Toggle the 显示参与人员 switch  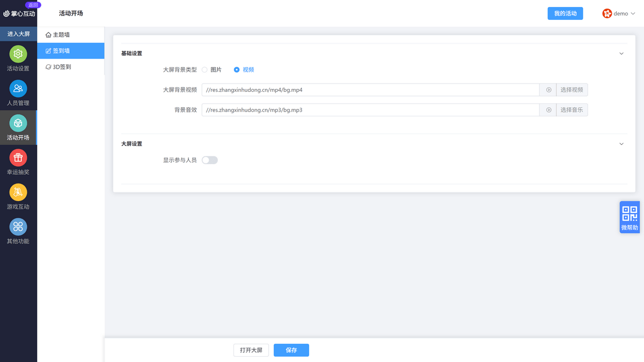(x=210, y=160)
